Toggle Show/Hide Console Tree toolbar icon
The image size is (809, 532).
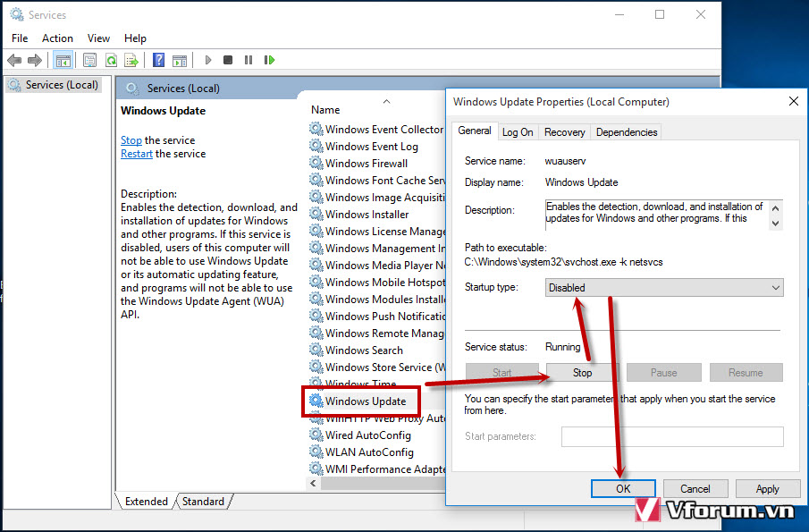pos(63,61)
